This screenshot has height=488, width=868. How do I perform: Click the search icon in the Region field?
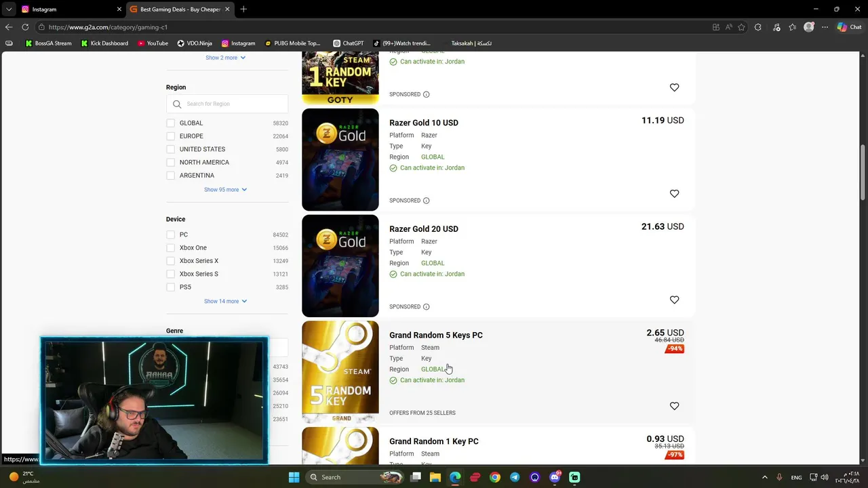177,104
